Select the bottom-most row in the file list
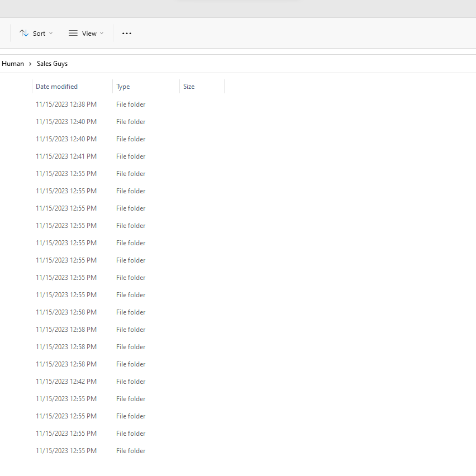This screenshot has width=476, height=476. (x=66, y=451)
